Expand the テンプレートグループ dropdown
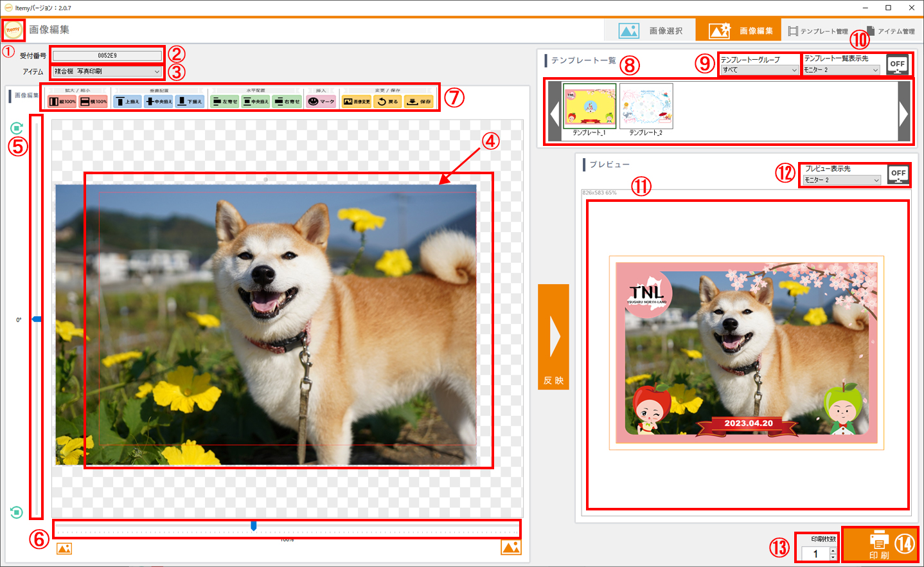The image size is (924, 567). [759, 70]
